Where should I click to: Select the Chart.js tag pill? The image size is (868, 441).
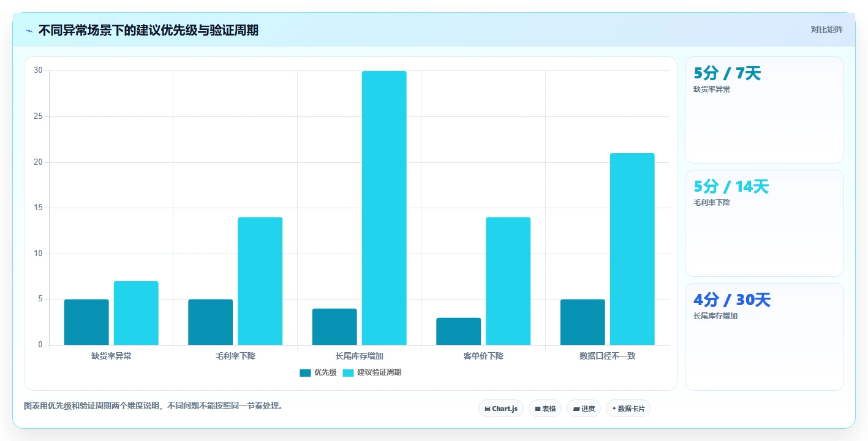(x=500, y=409)
